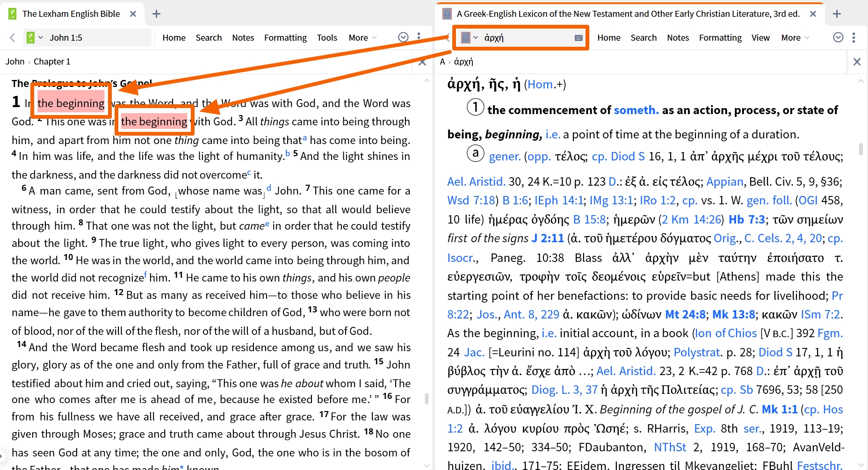Click the Appian source link
Image resolution: width=868 pixels, height=470 pixels.
724,181
